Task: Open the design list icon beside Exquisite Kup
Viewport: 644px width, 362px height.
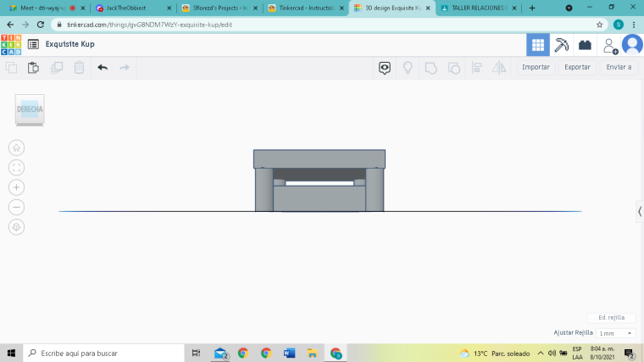Action: [x=33, y=44]
